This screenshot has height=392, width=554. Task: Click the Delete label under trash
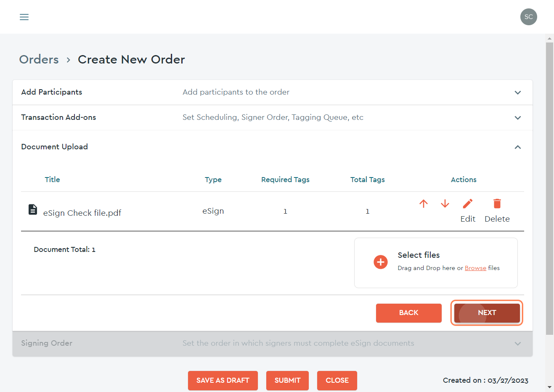pyautogui.click(x=497, y=219)
